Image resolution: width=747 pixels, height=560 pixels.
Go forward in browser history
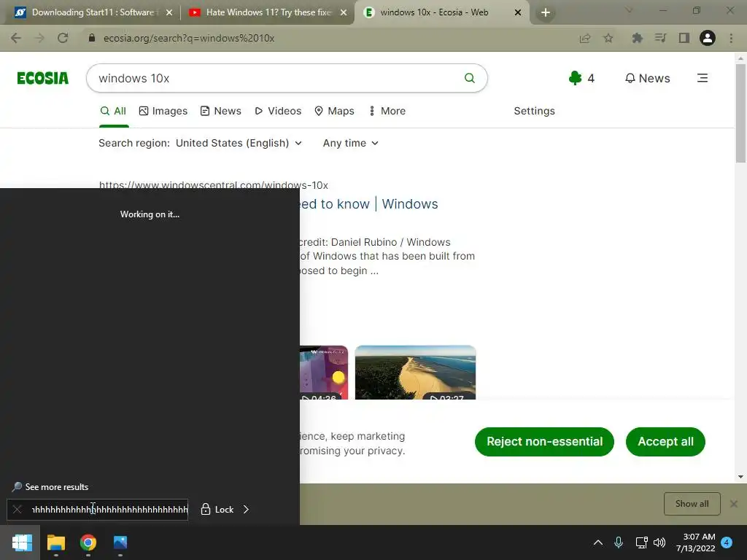(x=39, y=38)
